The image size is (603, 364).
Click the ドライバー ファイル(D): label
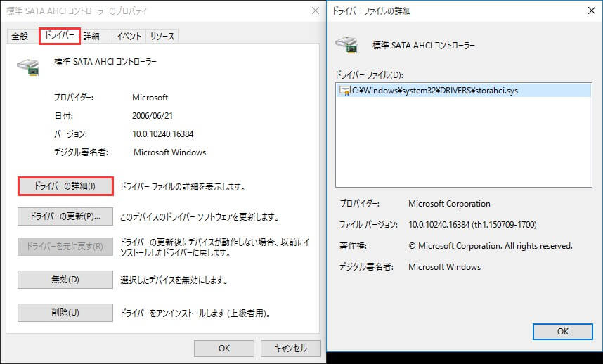pyautogui.click(x=369, y=74)
